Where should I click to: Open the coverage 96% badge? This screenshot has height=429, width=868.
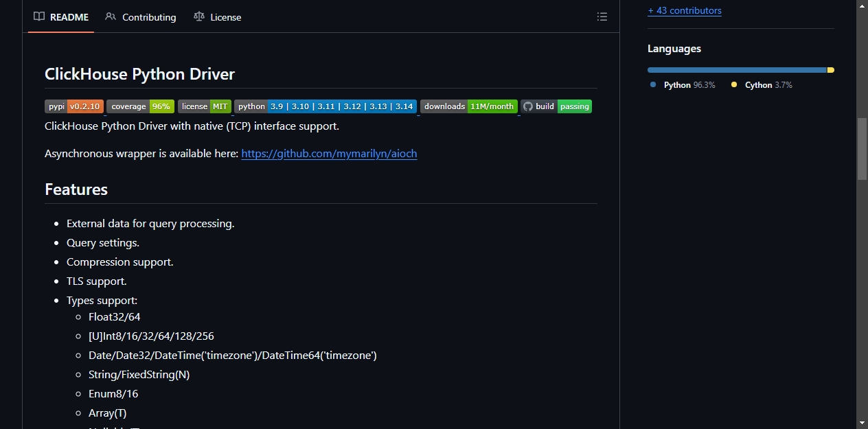[x=140, y=106]
